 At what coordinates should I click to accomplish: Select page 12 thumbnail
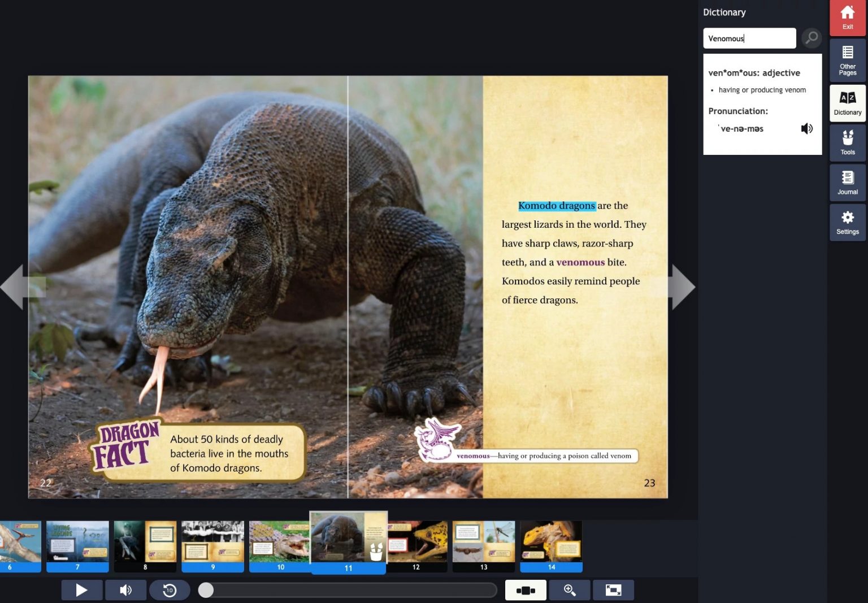coord(417,545)
